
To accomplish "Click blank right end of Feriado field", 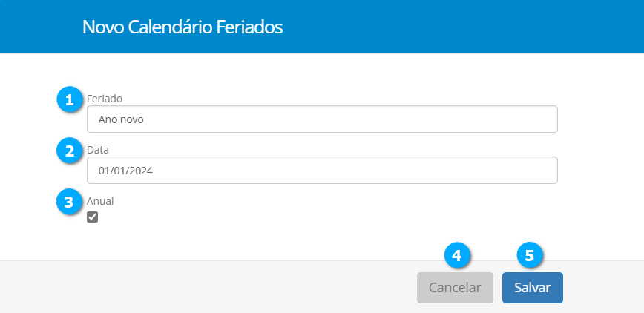I will pyautogui.click(x=519, y=119).
